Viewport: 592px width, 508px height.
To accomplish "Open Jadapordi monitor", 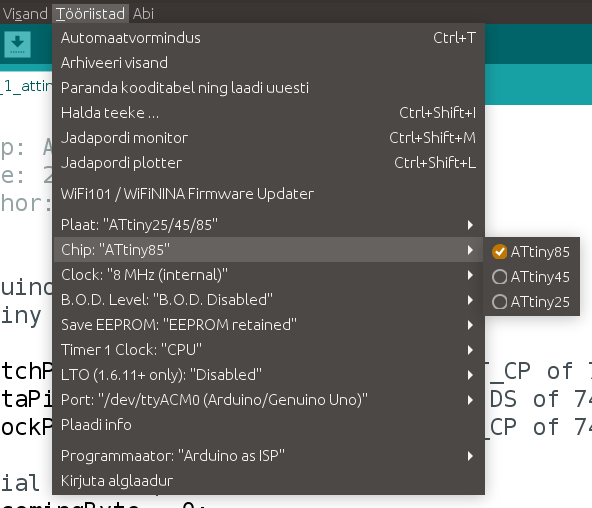I will pyautogui.click(x=268, y=138).
